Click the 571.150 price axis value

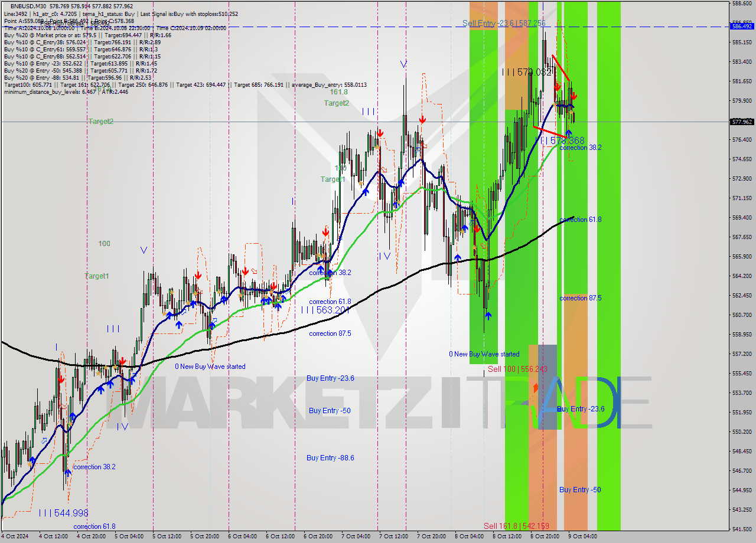click(x=742, y=198)
